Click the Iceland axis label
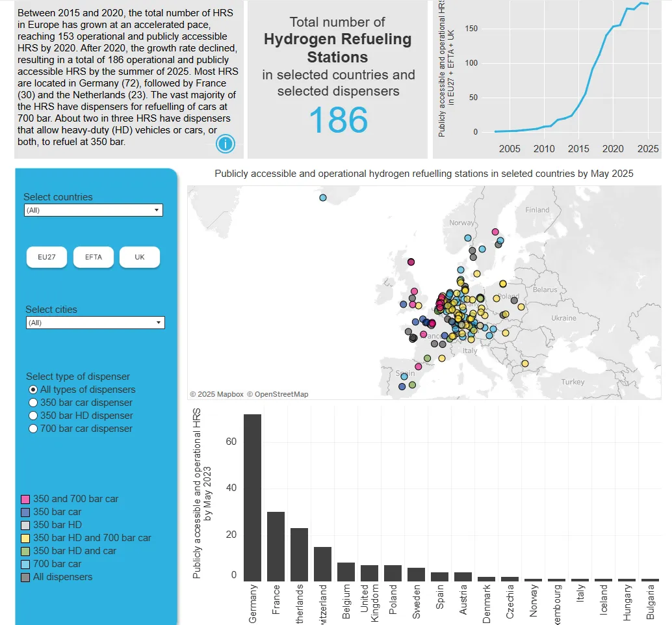 (x=603, y=600)
